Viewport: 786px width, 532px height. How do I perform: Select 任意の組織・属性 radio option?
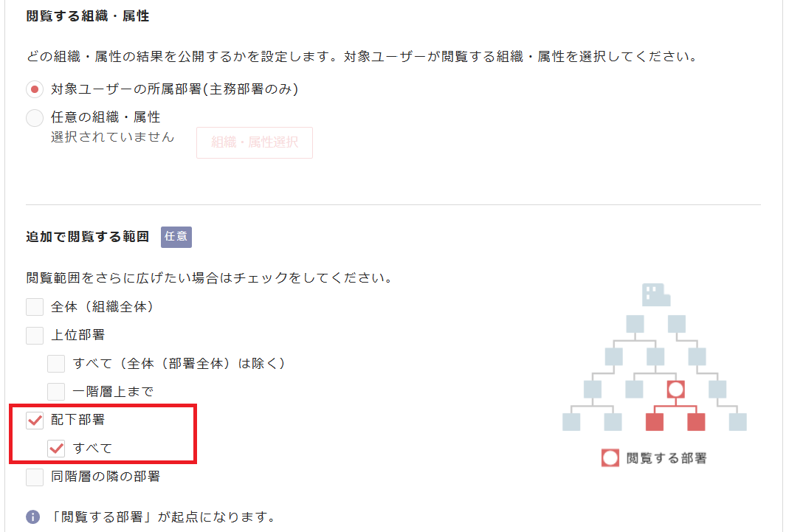[x=35, y=117]
